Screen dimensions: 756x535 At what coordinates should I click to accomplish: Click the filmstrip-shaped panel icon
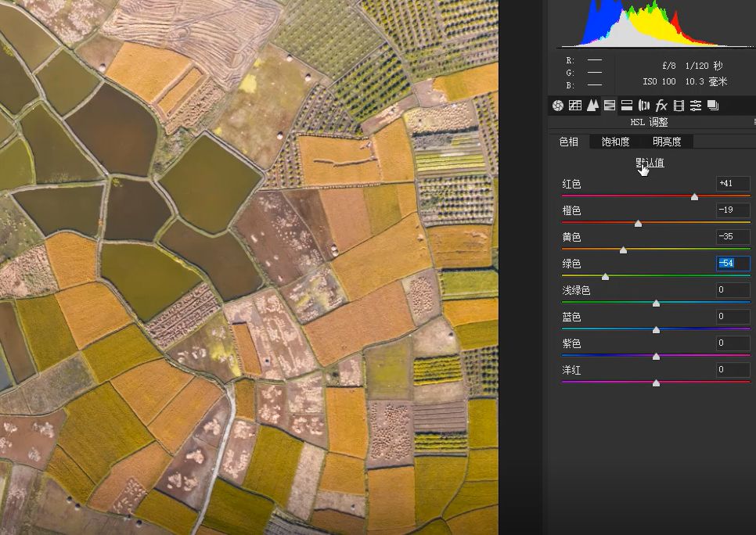[679, 106]
